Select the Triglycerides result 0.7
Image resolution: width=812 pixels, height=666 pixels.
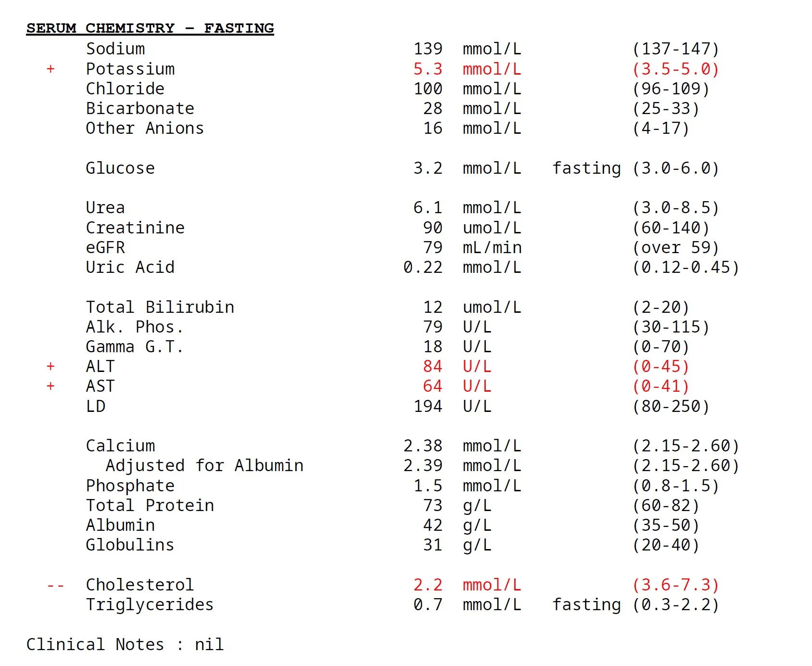pyautogui.click(x=428, y=605)
